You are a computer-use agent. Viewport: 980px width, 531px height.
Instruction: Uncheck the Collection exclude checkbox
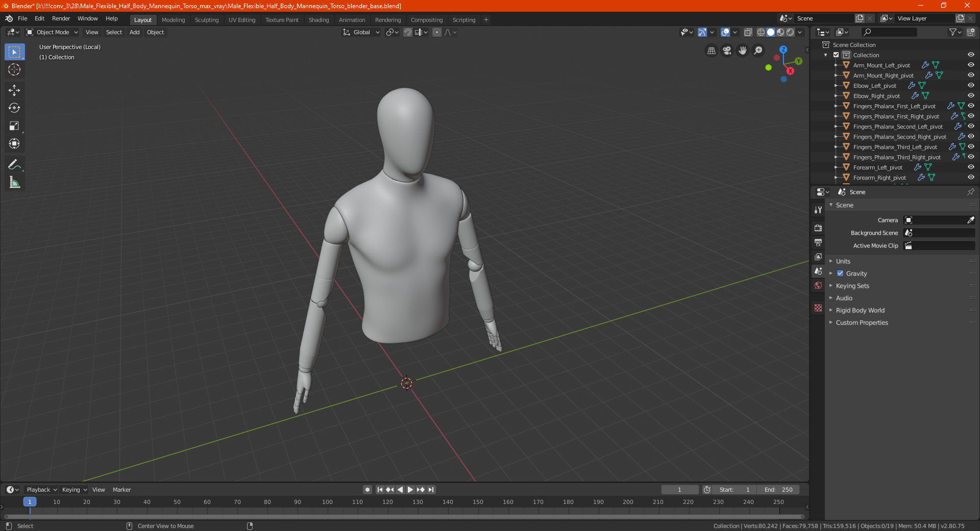coord(836,55)
